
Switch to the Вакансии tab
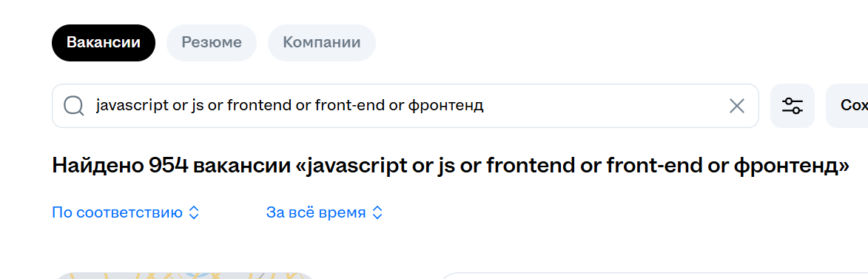coord(104,43)
